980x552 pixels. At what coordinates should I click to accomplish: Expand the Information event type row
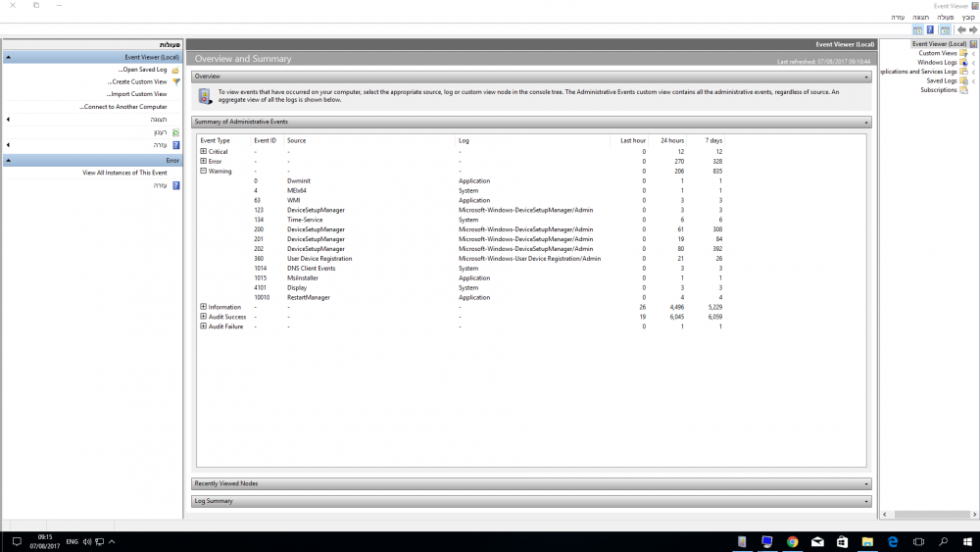[203, 307]
